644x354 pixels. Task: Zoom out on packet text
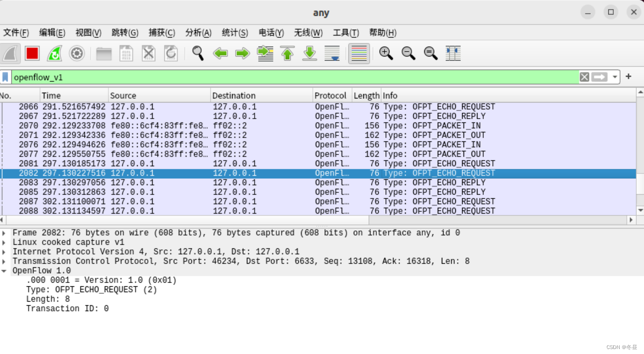tap(408, 53)
